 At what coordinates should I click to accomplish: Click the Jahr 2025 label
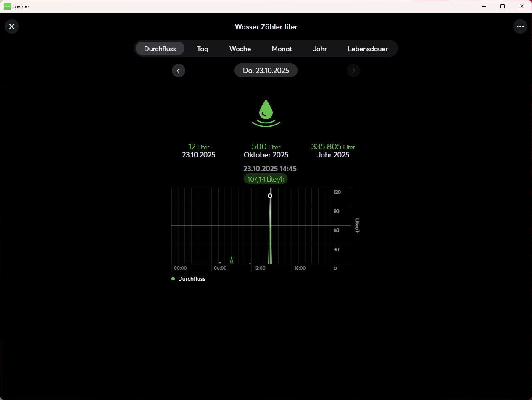(x=333, y=155)
